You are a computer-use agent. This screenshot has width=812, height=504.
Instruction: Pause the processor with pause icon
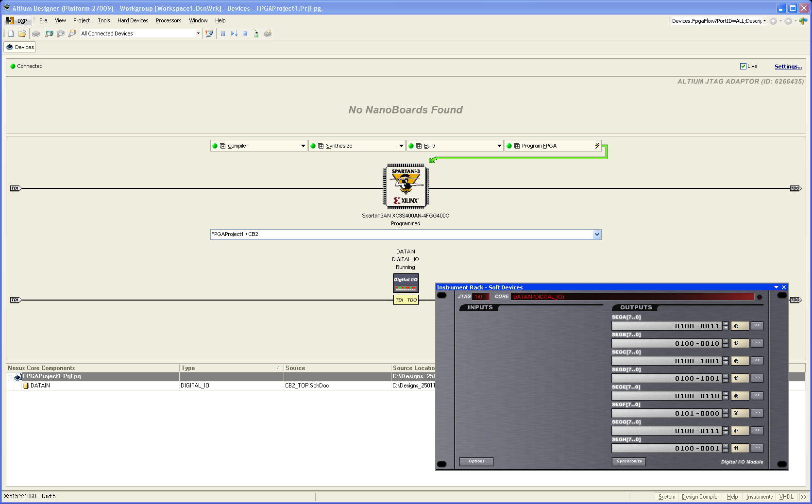(223, 34)
